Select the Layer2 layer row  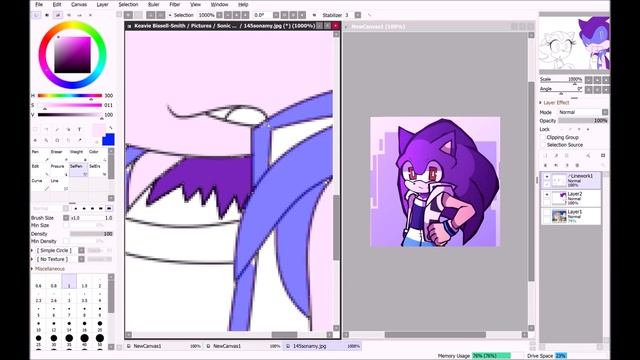click(x=571, y=198)
